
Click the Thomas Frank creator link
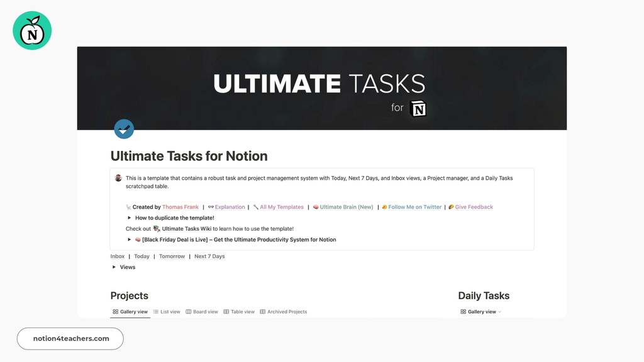[180, 207]
